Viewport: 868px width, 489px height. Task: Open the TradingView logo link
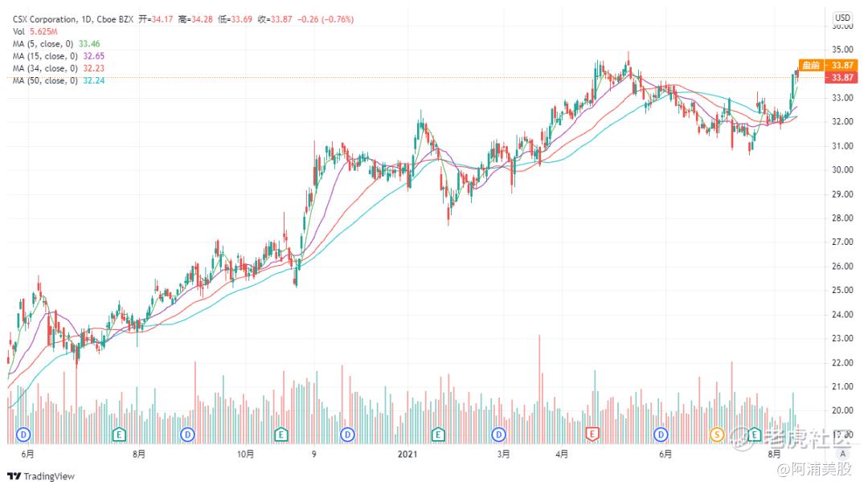41,476
